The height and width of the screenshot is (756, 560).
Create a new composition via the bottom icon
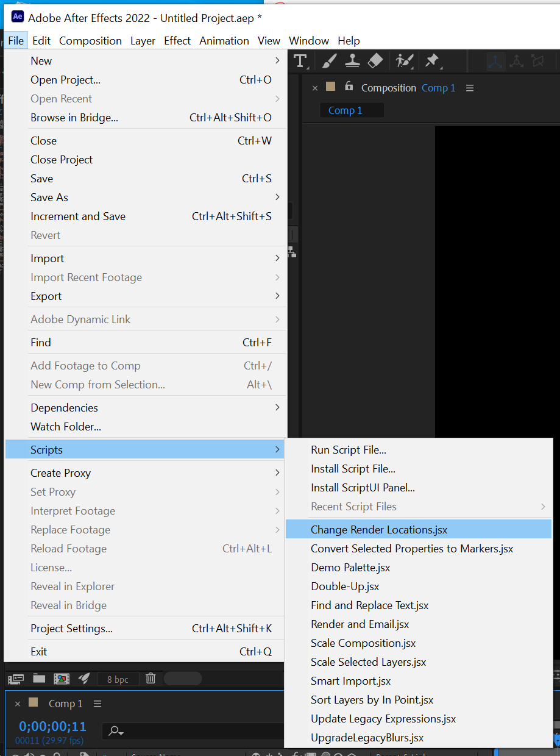(x=62, y=678)
